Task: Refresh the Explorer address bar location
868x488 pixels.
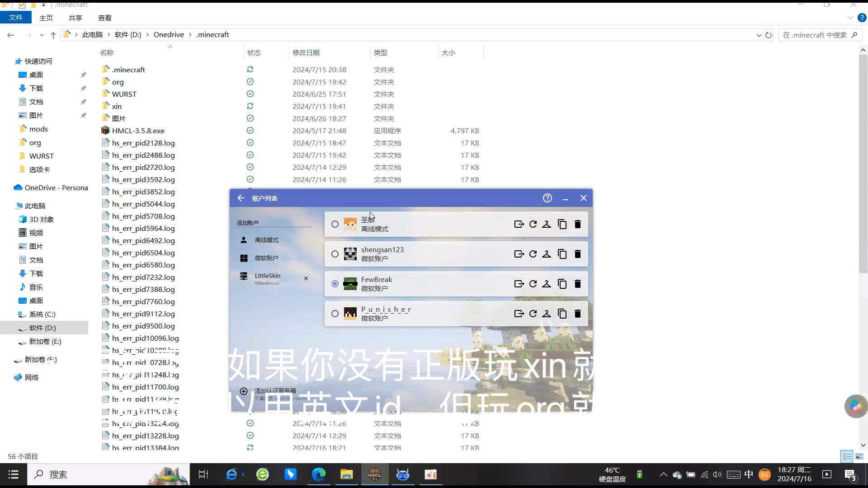Action: pos(769,35)
